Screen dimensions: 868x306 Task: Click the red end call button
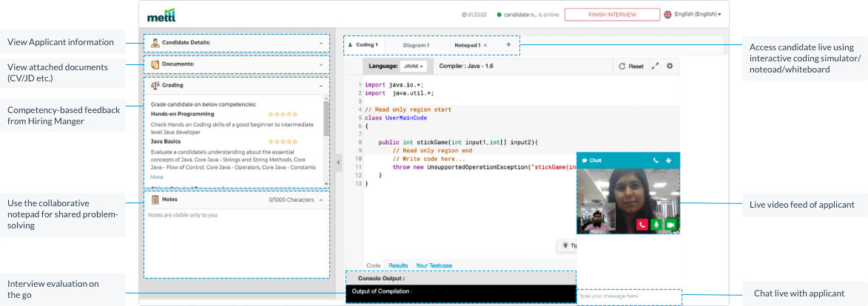642,224
